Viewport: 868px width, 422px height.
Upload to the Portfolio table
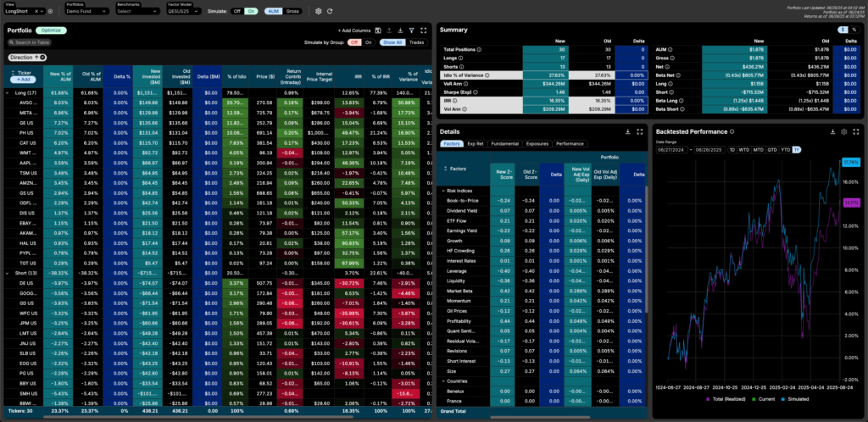[389, 31]
